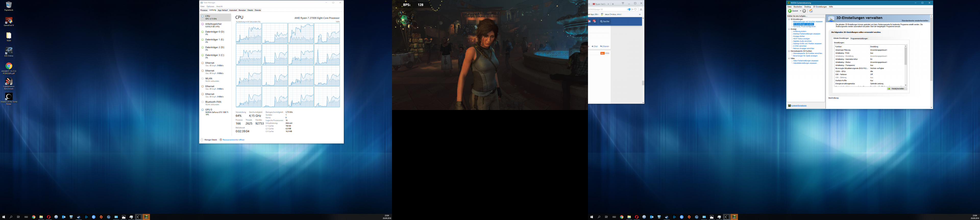Screen dimensions: 980x220
Task: Select CPU in Task Manager sidebar
Action: point(216,17)
